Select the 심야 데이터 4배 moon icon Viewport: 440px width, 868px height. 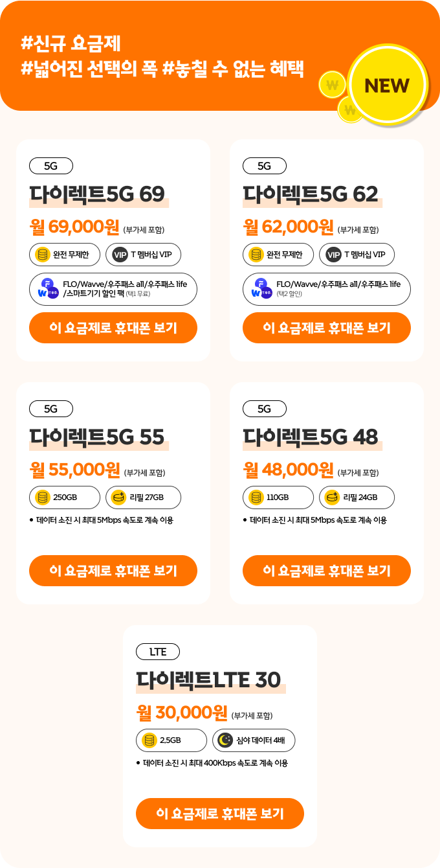222,740
